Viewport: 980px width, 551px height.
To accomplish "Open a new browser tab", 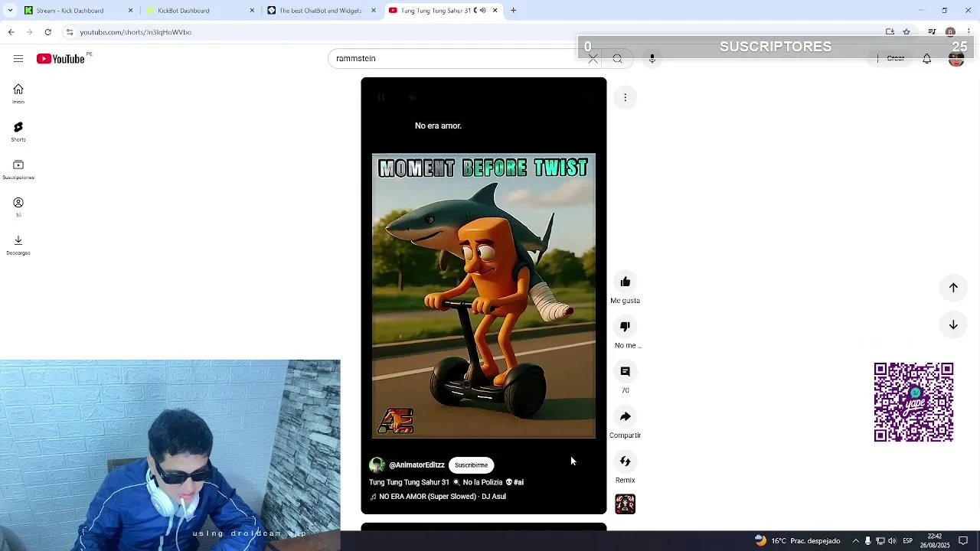I will coord(513,11).
